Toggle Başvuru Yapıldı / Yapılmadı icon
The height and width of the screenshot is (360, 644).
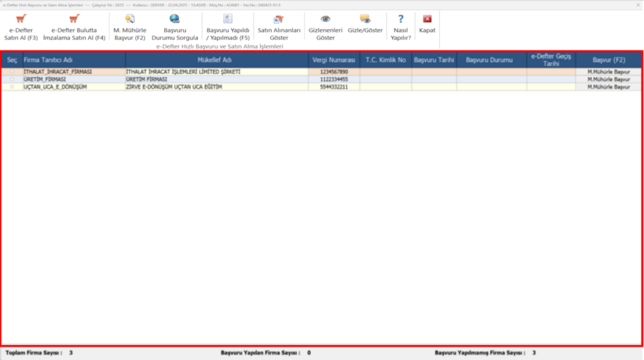(228, 19)
